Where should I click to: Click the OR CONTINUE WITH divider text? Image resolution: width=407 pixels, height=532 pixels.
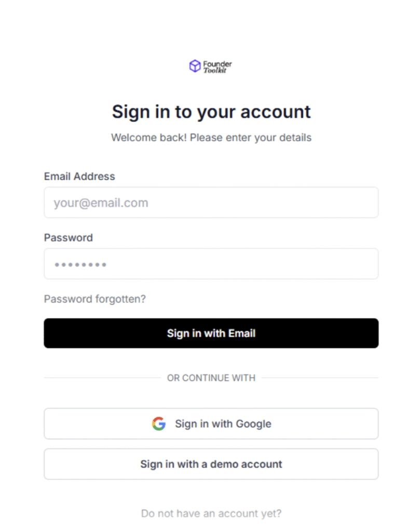click(x=211, y=378)
